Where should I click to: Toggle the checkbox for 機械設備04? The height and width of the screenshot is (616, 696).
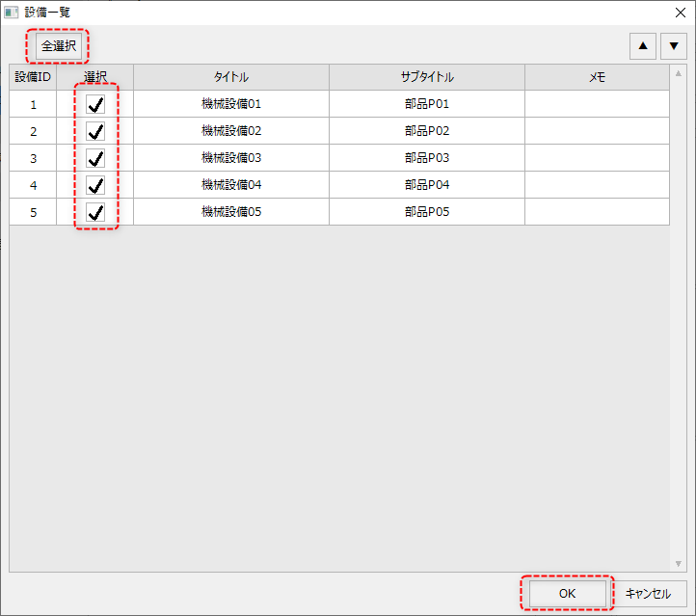(x=95, y=185)
